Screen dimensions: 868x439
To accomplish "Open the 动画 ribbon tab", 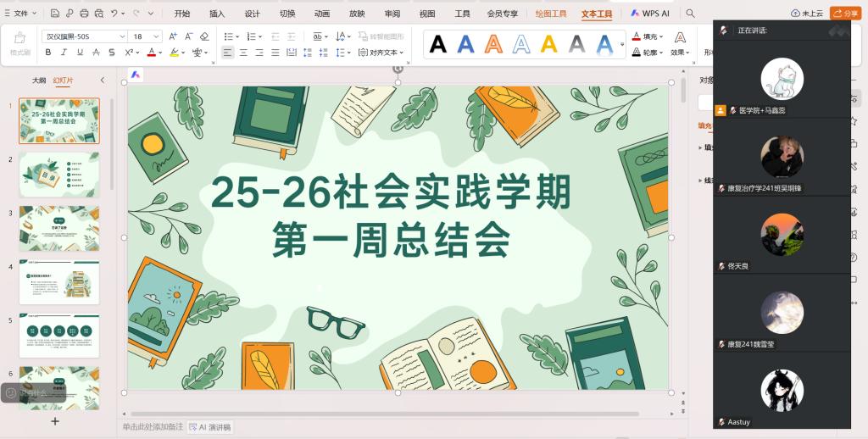I will coord(322,14).
